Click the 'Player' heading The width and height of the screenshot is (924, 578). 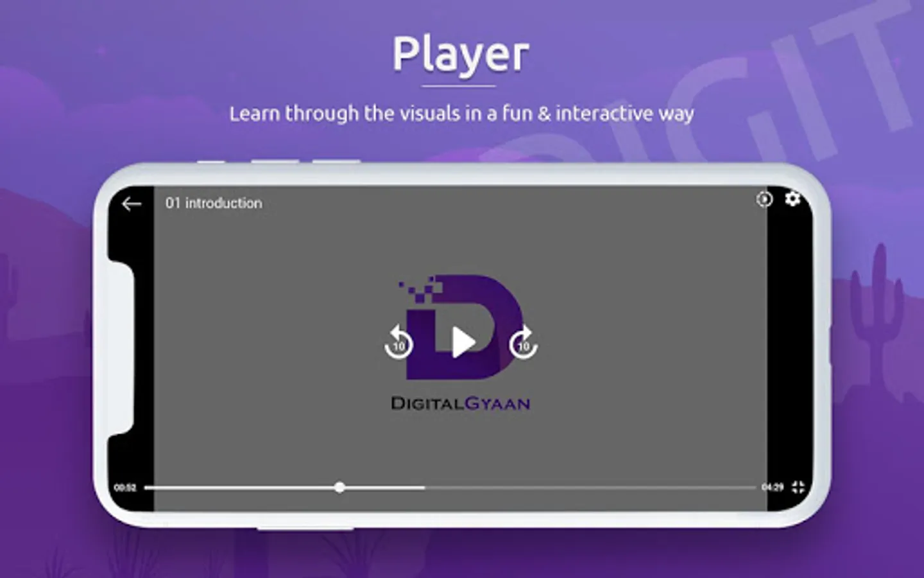click(461, 56)
